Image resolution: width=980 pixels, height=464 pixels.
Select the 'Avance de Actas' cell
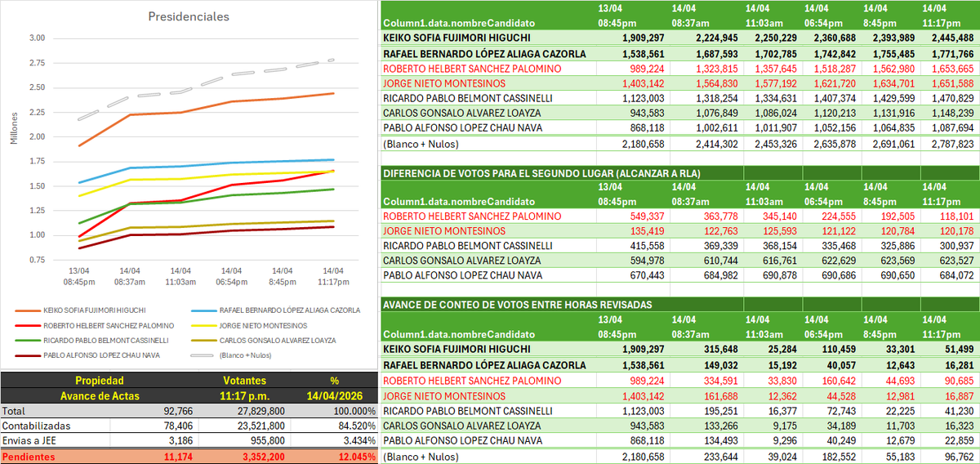pos(99,395)
